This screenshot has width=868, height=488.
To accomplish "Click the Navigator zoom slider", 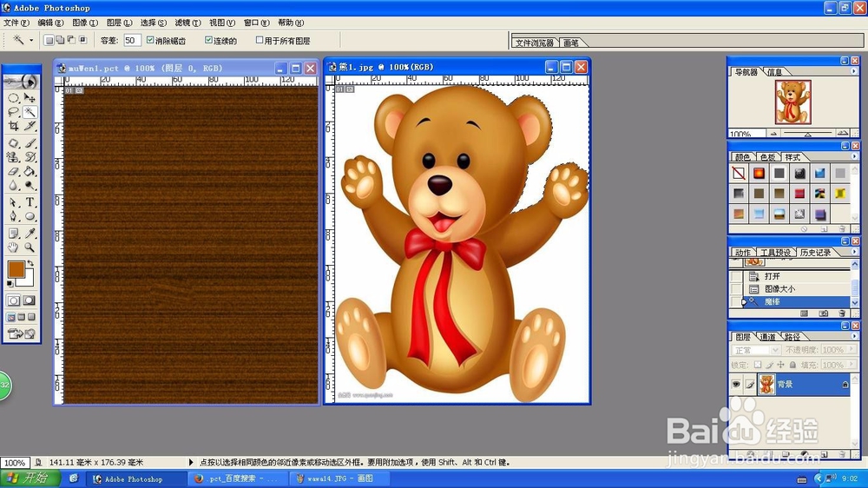I will point(808,134).
